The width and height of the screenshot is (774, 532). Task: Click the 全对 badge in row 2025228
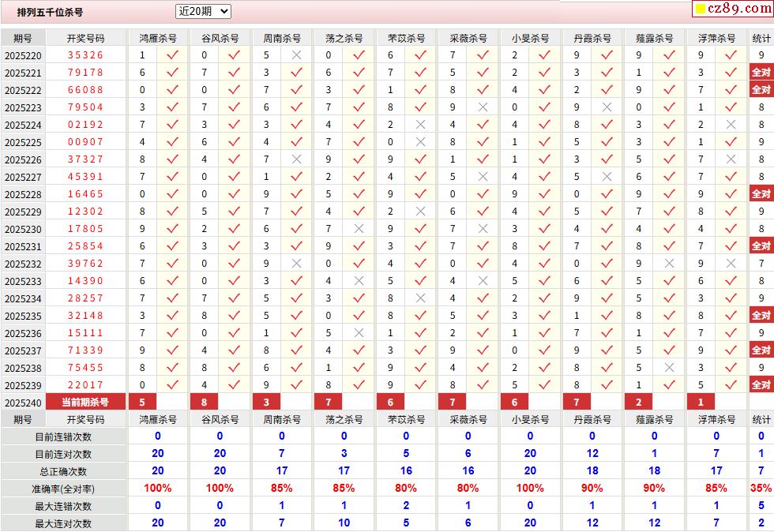(x=761, y=194)
